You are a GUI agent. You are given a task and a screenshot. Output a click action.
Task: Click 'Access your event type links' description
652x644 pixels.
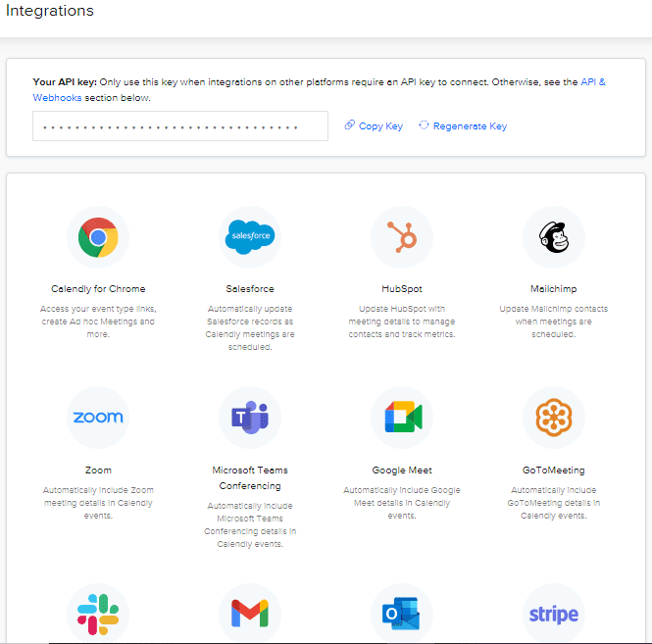pyautogui.click(x=98, y=322)
